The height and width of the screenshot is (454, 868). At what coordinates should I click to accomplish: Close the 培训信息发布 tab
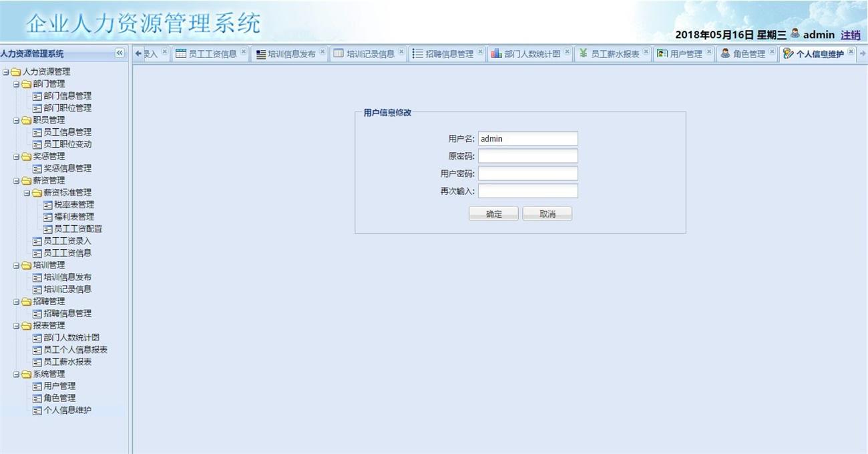[322, 51]
